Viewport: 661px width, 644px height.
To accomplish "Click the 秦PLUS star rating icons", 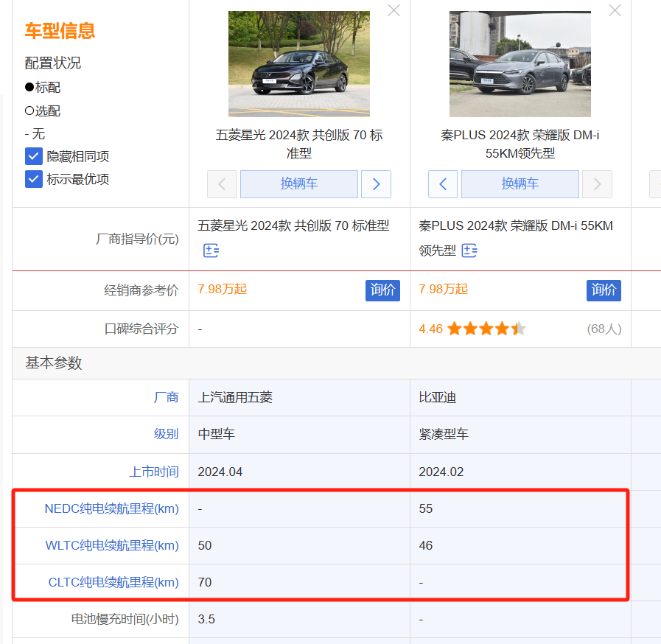I will (x=486, y=329).
